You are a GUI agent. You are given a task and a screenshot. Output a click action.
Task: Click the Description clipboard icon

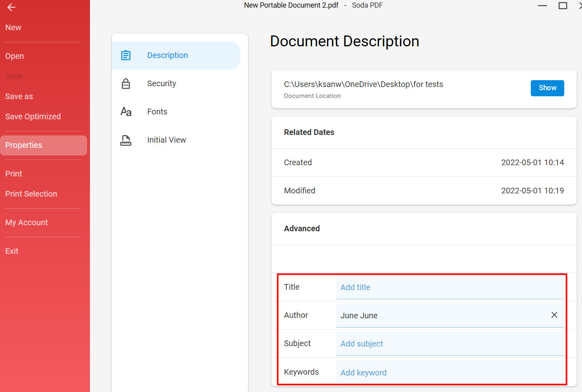126,55
